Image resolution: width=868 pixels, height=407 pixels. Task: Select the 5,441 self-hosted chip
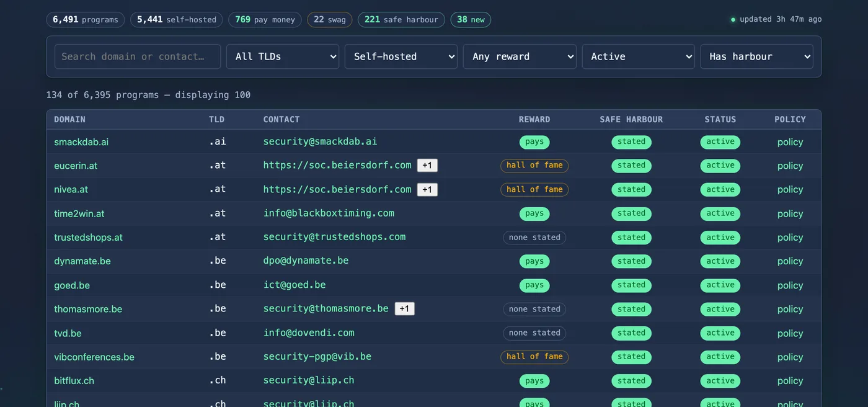click(177, 20)
